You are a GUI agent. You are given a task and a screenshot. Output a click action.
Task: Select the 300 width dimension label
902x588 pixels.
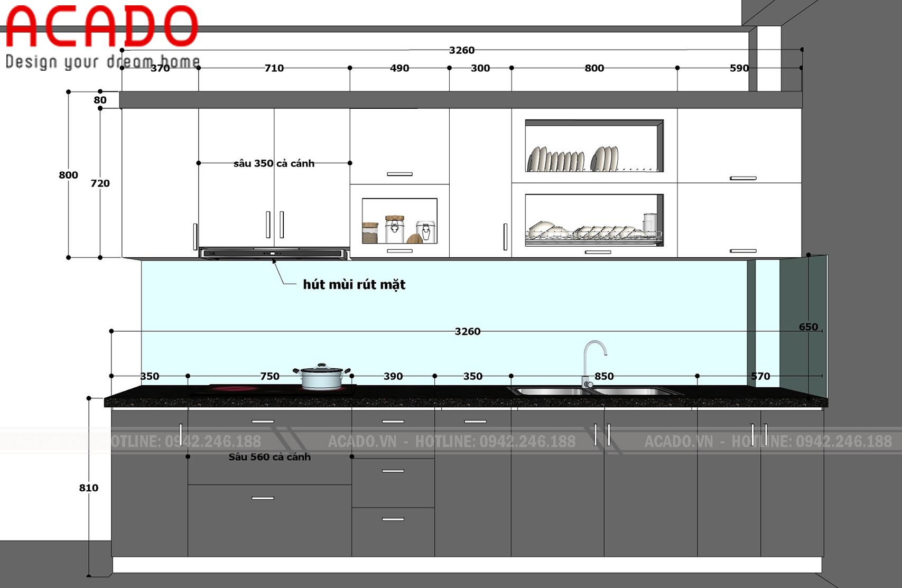pyautogui.click(x=480, y=68)
